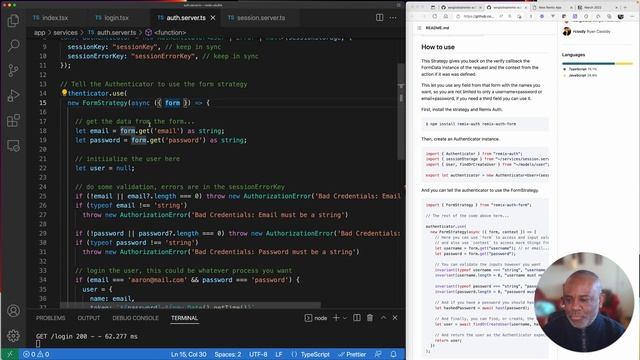The image size is (640, 360).
Task: Click the feedback icon in status bar
Action: click(x=378, y=354)
